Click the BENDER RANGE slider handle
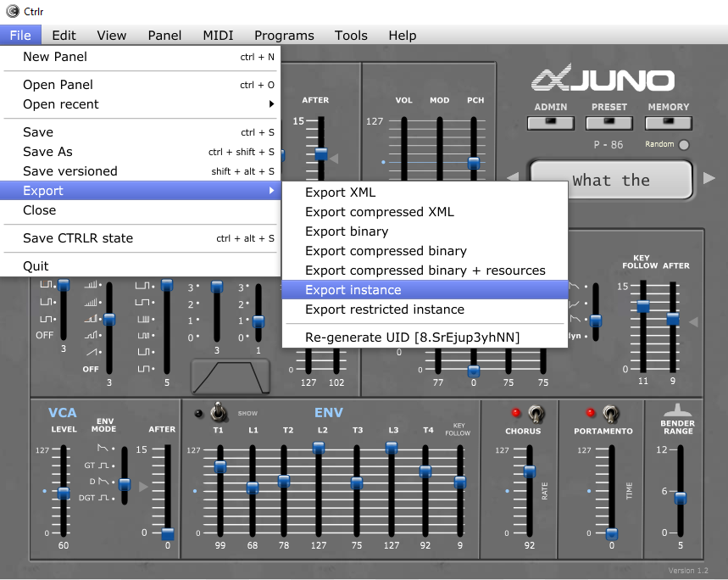Viewport: 728px width, 580px height. coord(681,499)
